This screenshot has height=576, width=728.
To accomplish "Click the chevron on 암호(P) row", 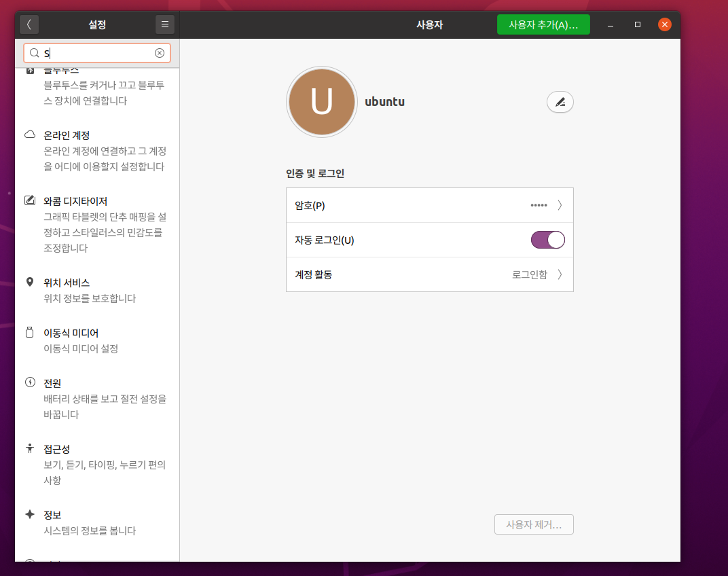I will click(x=560, y=205).
